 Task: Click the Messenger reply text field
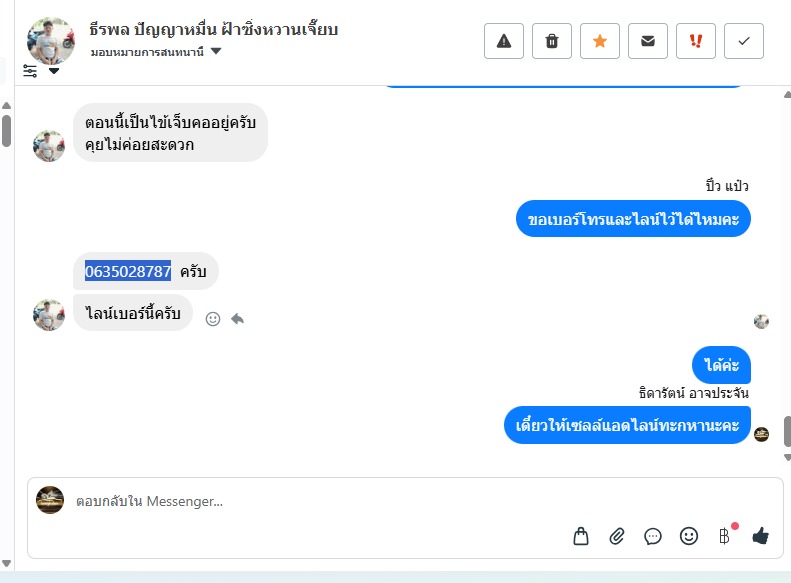pyautogui.click(x=300, y=502)
